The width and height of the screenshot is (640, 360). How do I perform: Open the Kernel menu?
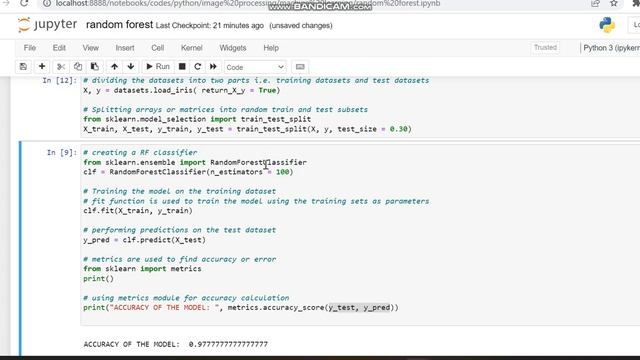(191, 48)
